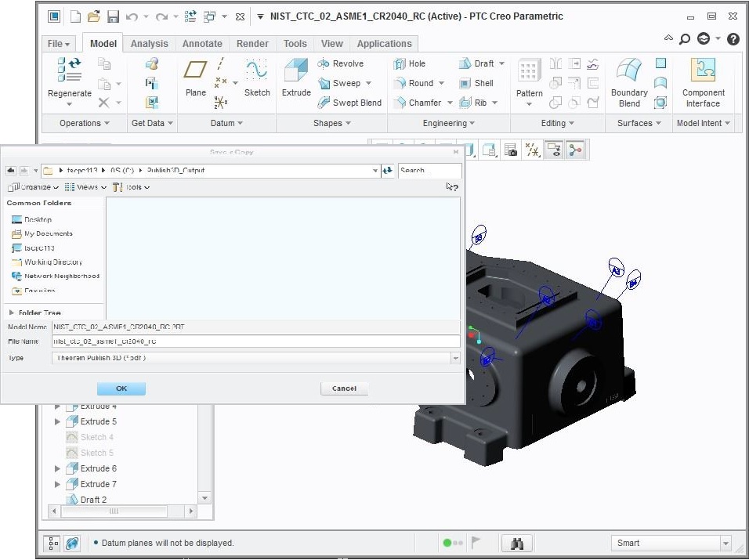Image resolution: width=749 pixels, height=560 pixels.
Task: Click the User-Defined Feature icon in Get Data
Action: [152, 63]
